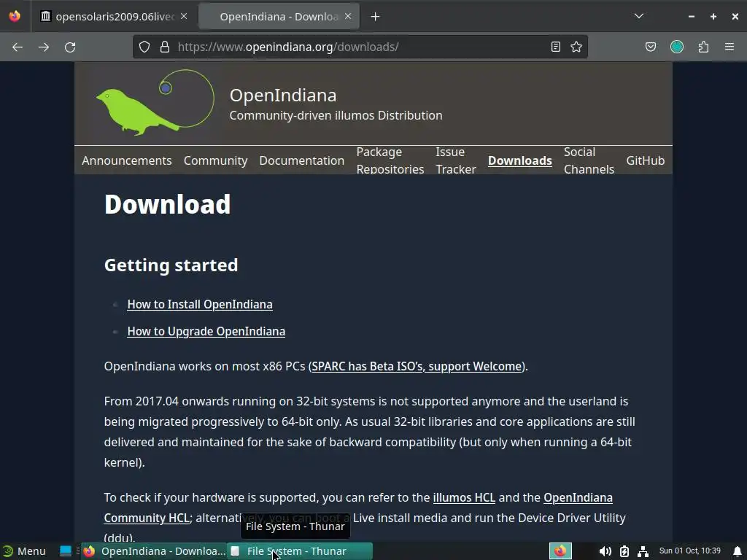Click the Firefox workspace indicator in tray

coord(560,551)
